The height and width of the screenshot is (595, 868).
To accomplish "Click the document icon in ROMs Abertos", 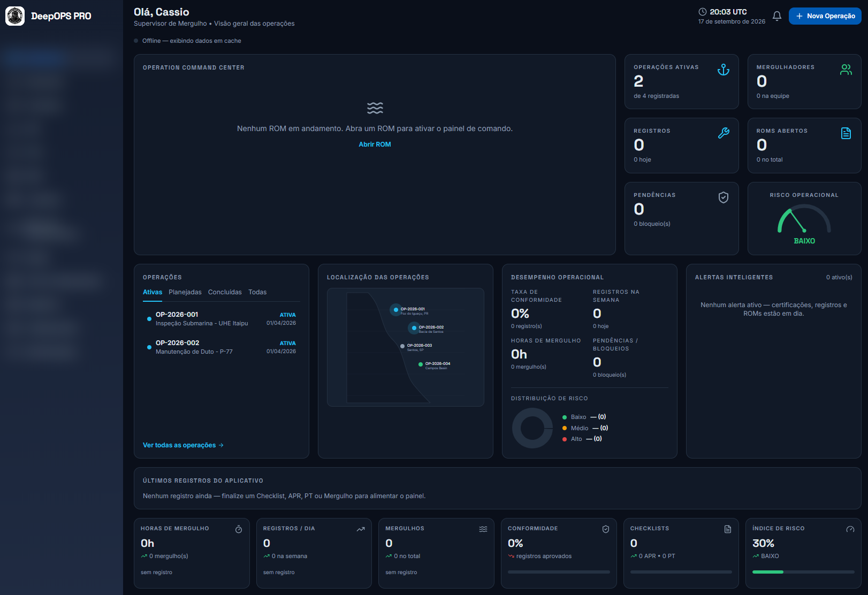I will (846, 133).
